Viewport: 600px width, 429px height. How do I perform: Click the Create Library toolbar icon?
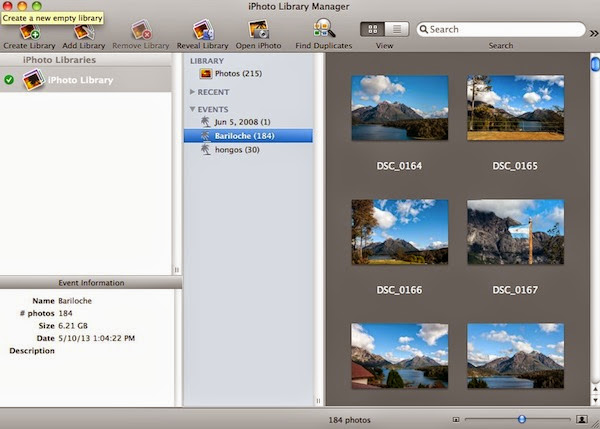click(29, 32)
